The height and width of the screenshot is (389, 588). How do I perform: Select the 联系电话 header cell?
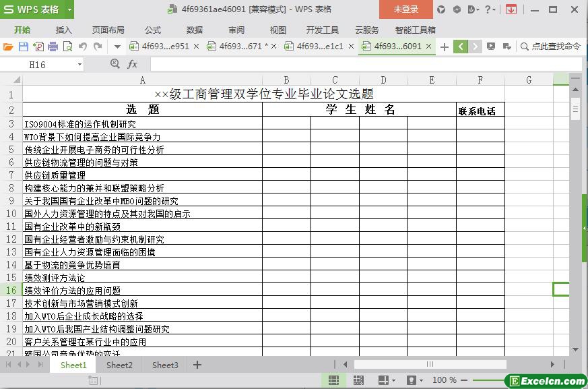click(x=480, y=110)
